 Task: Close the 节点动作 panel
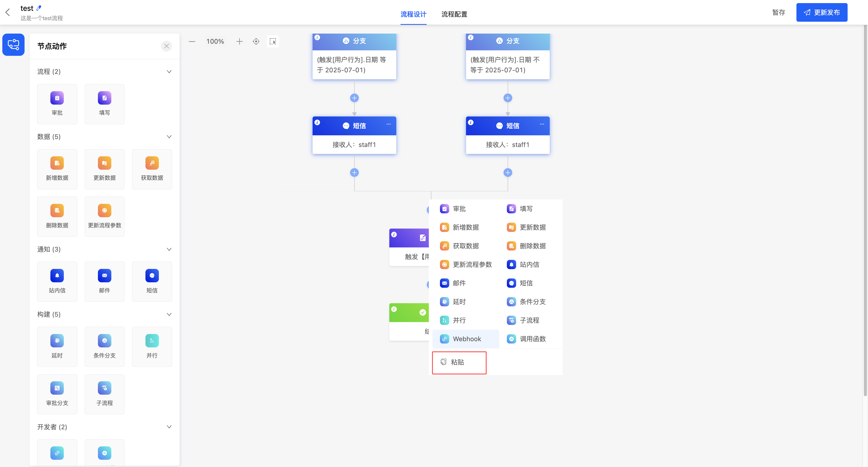(x=166, y=46)
